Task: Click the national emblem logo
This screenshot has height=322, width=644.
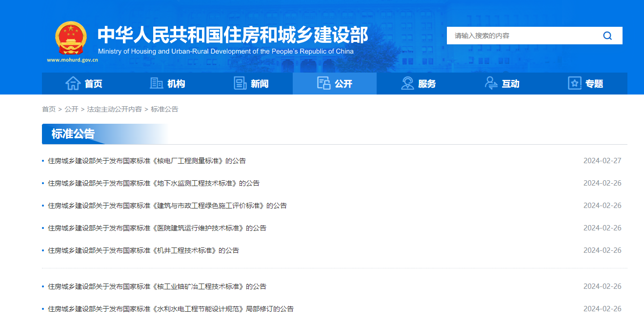Action: 71,38
